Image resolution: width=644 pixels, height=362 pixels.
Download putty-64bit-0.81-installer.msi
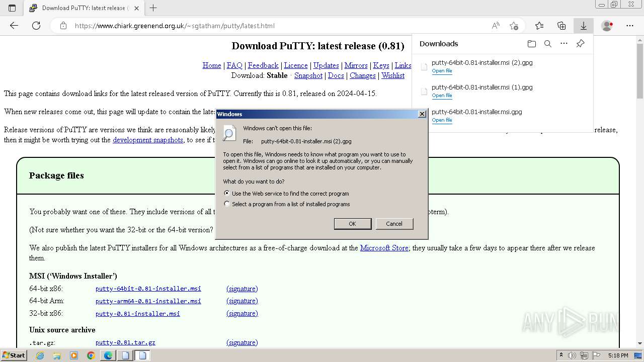[x=148, y=289]
